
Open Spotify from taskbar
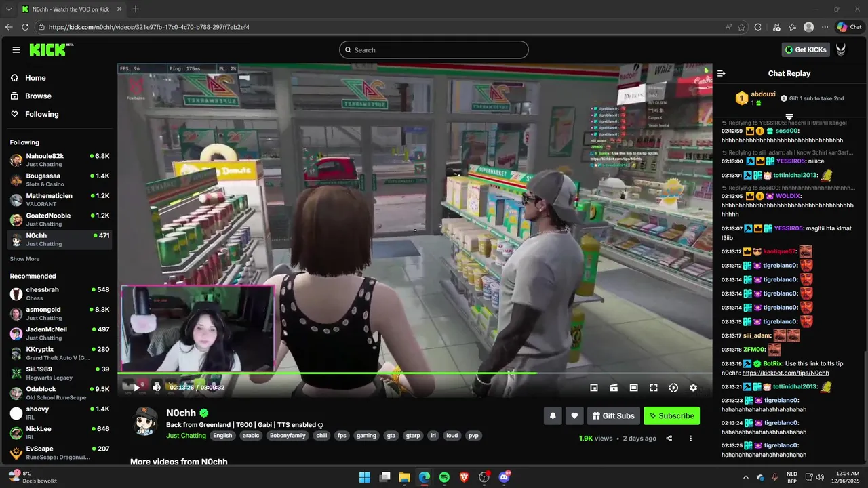coord(444,477)
